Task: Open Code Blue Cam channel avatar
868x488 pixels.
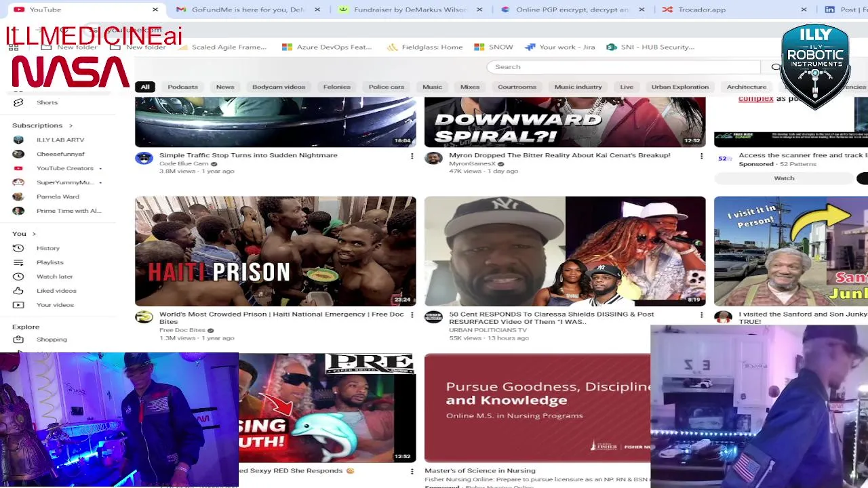Action: 144,158
